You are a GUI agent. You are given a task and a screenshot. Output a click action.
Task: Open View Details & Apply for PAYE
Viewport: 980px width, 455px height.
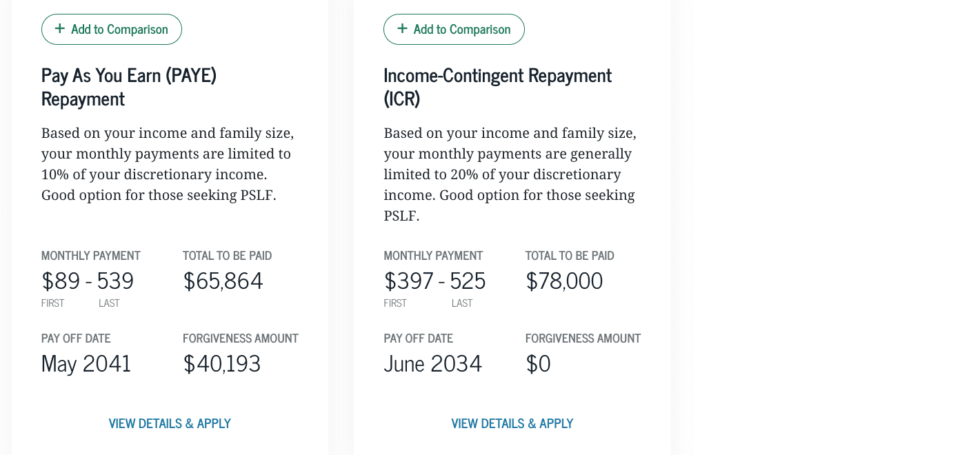[170, 423]
